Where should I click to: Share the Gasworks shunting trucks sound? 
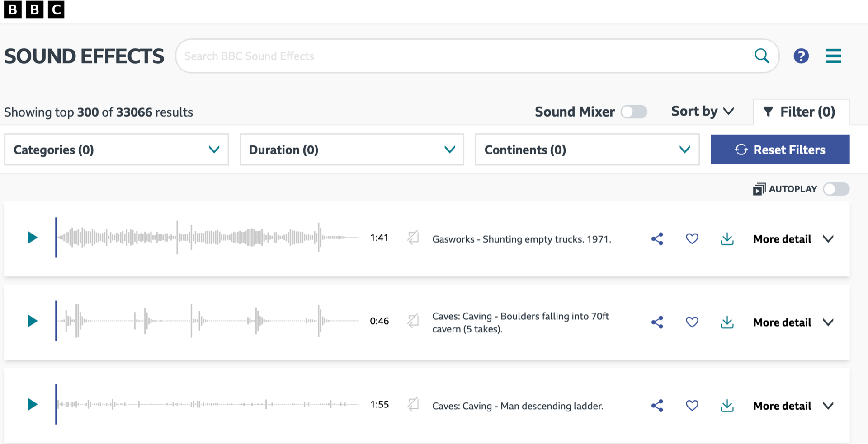click(x=657, y=239)
